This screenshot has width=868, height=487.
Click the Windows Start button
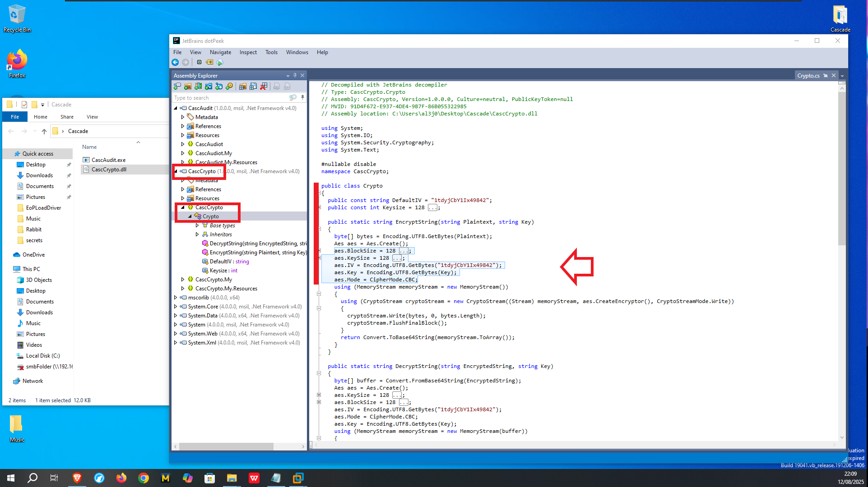pyautogui.click(x=11, y=478)
